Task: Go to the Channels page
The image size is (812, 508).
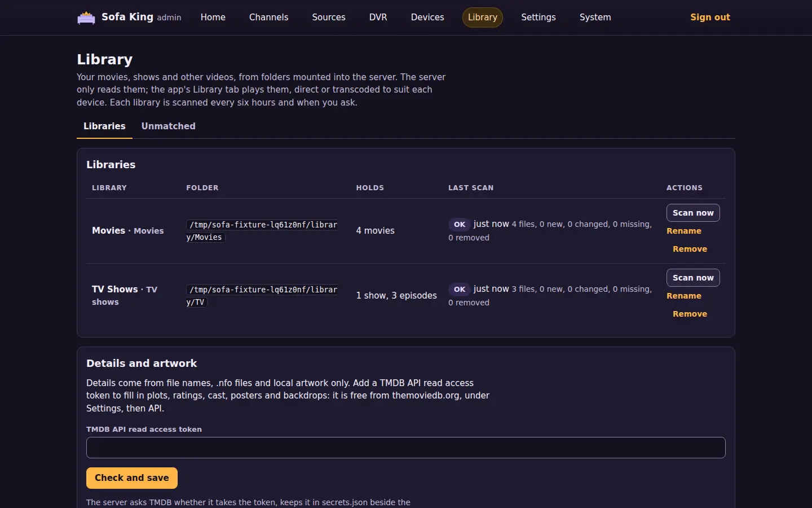Action: 268,17
